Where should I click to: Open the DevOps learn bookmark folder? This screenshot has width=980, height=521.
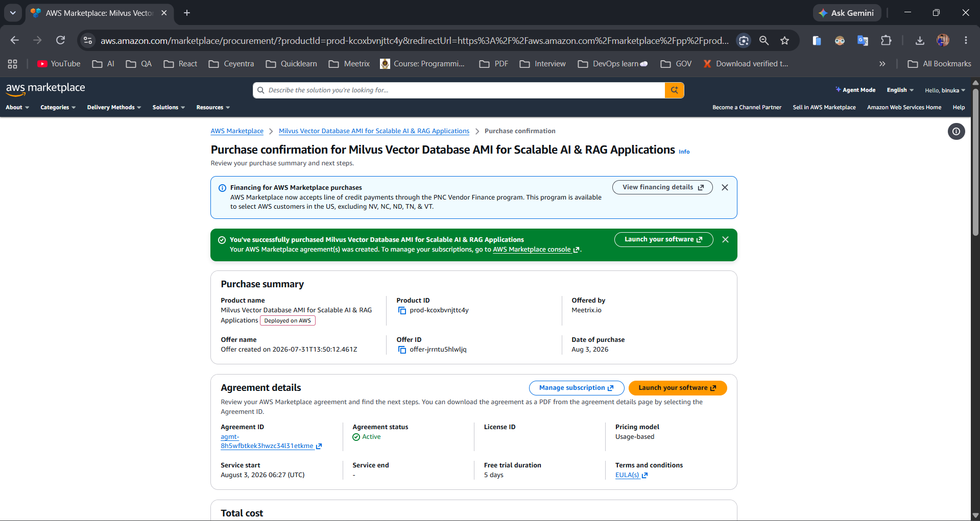click(613, 64)
